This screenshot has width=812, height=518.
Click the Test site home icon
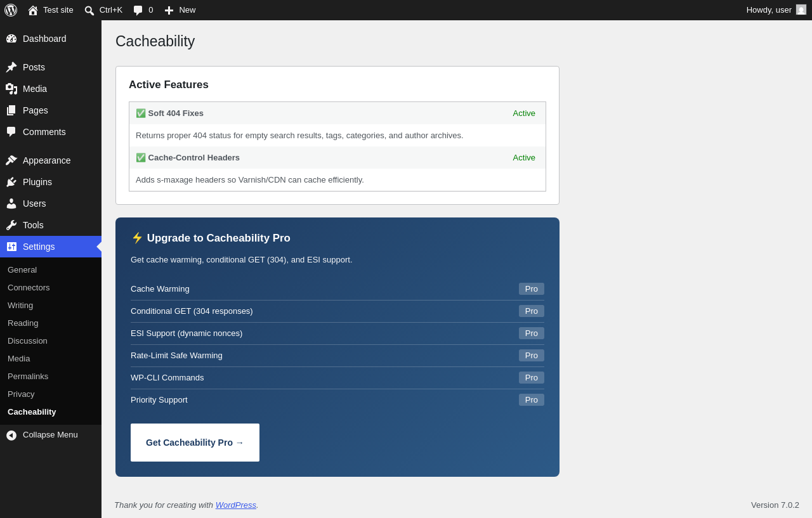pos(33,10)
